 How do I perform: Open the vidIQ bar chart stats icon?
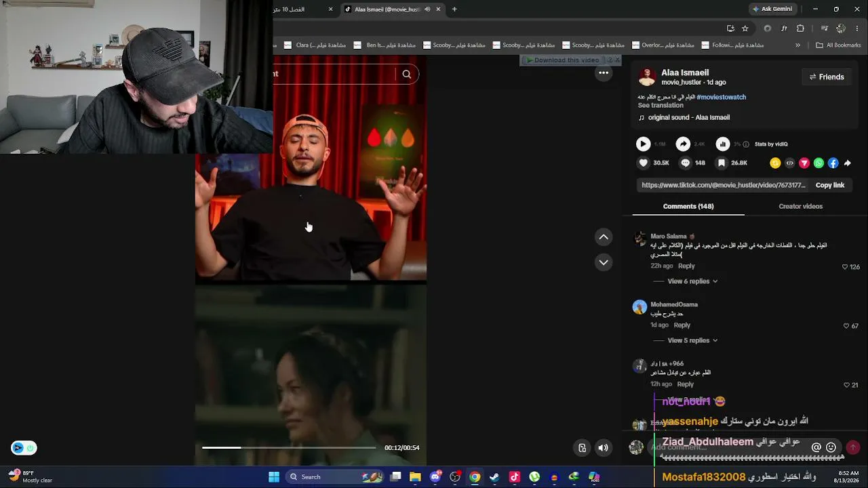[723, 144]
